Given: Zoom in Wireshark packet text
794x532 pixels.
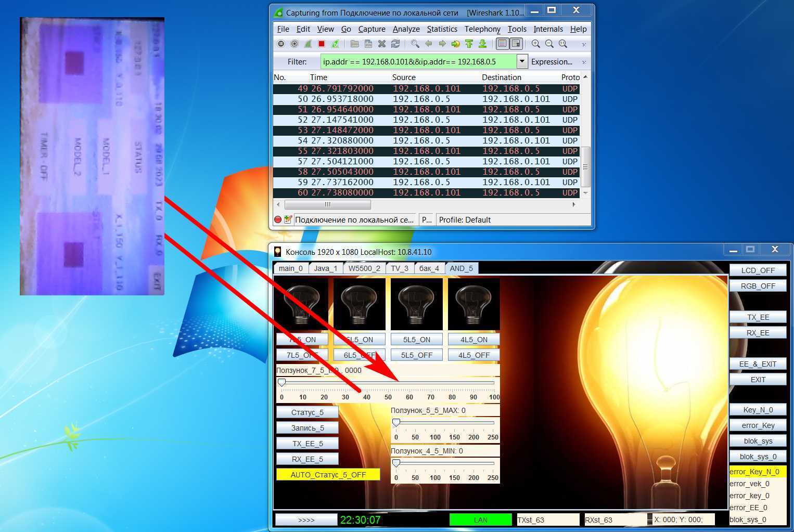Looking at the screenshot, I should (535, 44).
